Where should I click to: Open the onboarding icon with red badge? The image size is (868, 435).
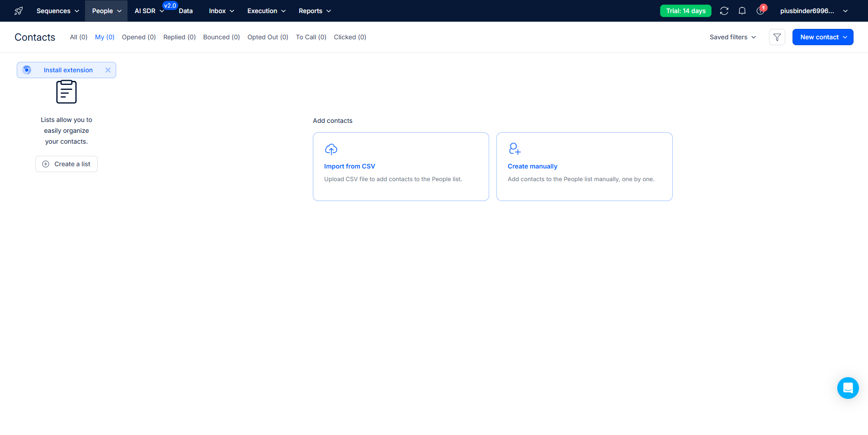[760, 11]
